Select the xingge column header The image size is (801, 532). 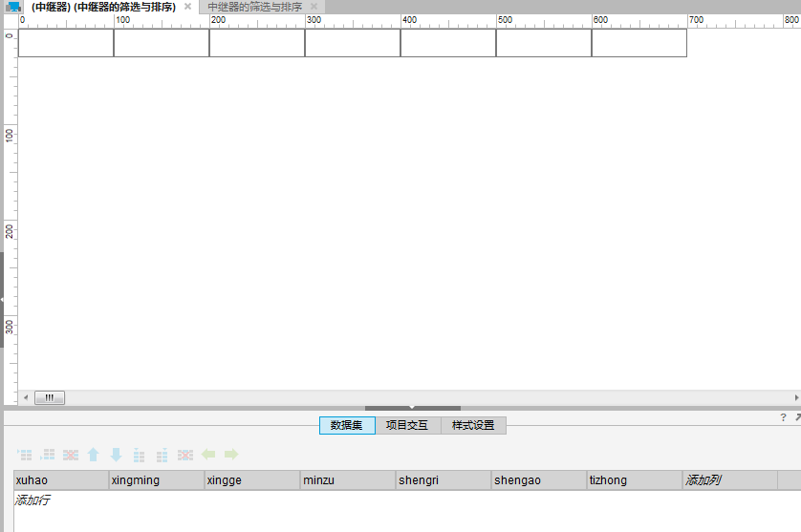point(252,479)
